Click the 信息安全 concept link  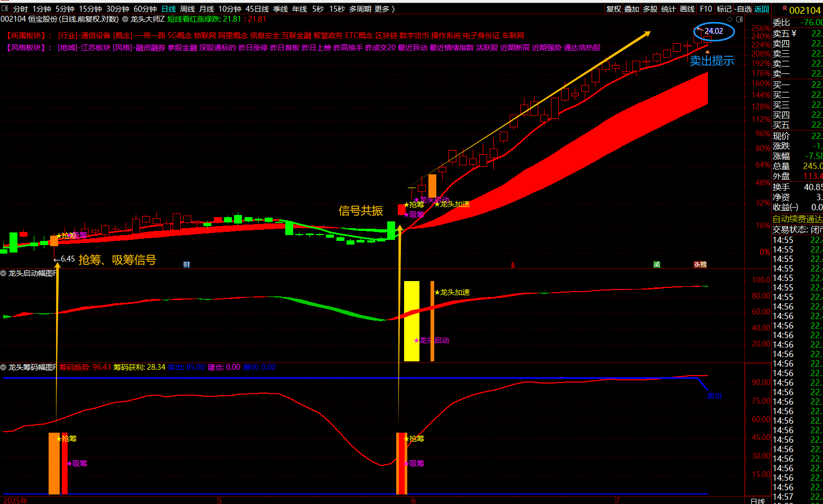[x=265, y=35]
